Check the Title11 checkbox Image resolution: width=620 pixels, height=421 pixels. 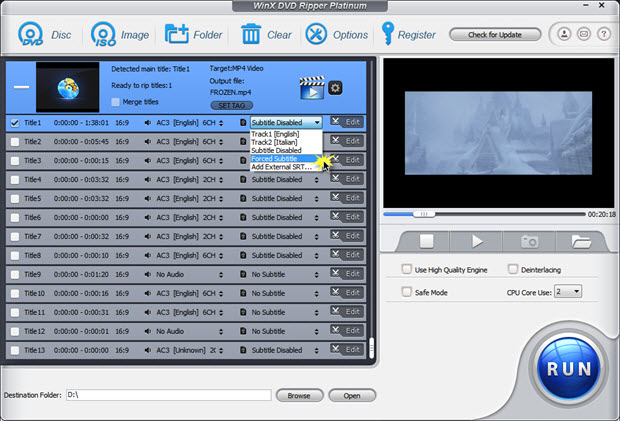(15, 313)
